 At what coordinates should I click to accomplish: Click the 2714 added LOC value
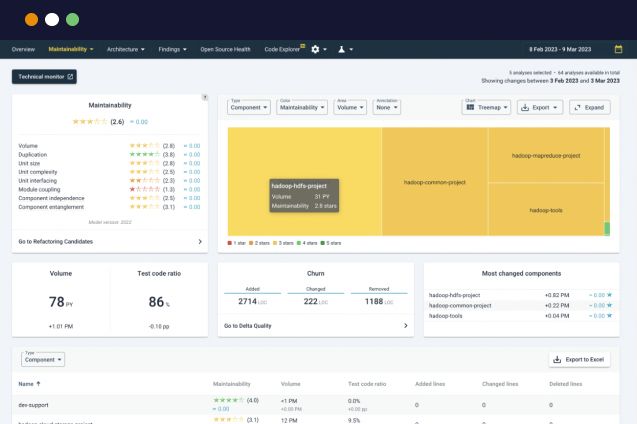pos(247,301)
